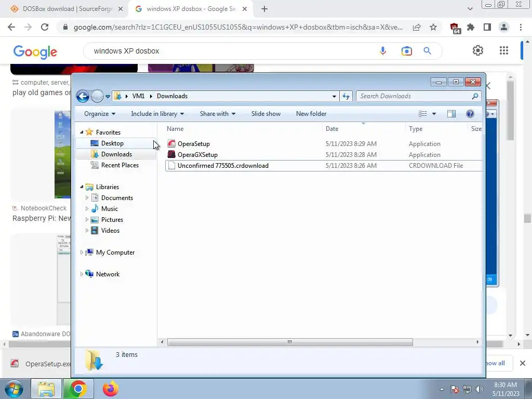Expand the Music library node
Viewport: 532px width, 399px height.
(x=87, y=208)
